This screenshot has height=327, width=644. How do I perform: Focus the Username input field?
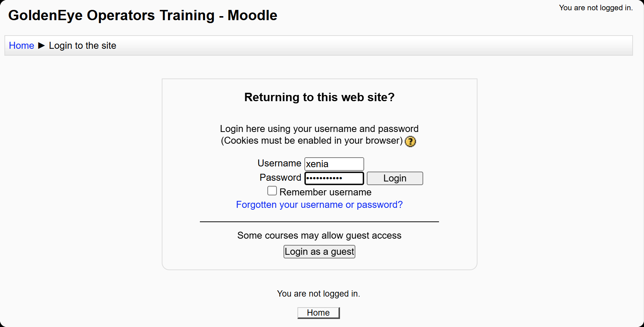point(334,164)
